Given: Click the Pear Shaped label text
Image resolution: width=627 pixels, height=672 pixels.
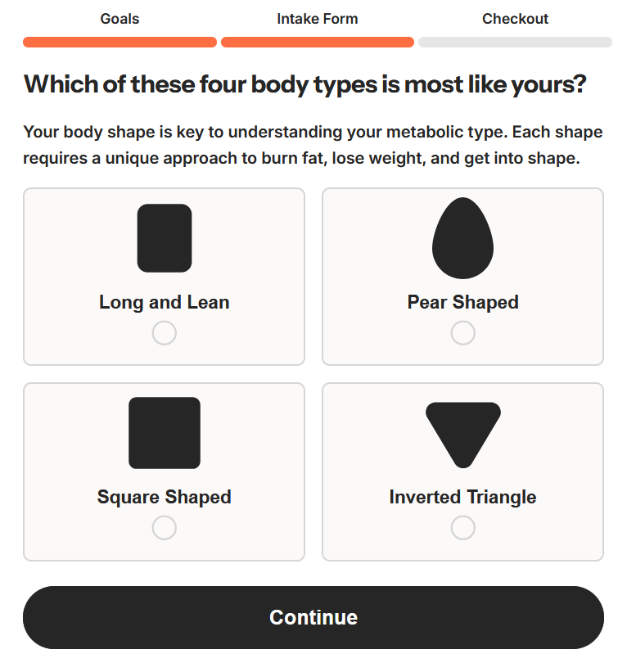Looking at the screenshot, I should [x=462, y=302].
